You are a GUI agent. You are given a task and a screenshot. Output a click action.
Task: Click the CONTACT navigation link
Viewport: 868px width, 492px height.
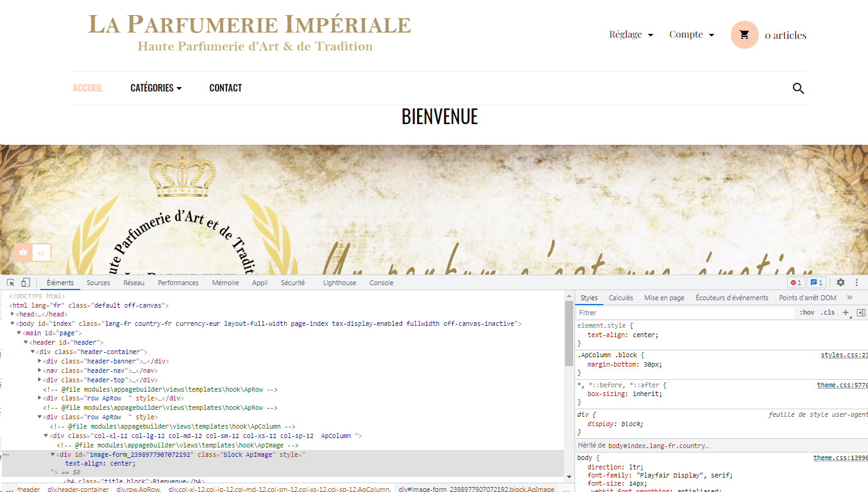pyautogui.click(x=226, y=88)
